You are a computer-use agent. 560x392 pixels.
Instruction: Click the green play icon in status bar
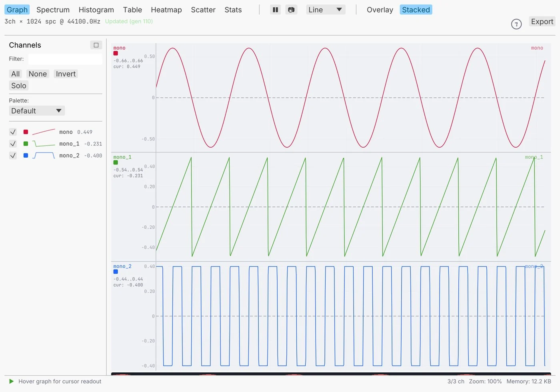[12, 381]
